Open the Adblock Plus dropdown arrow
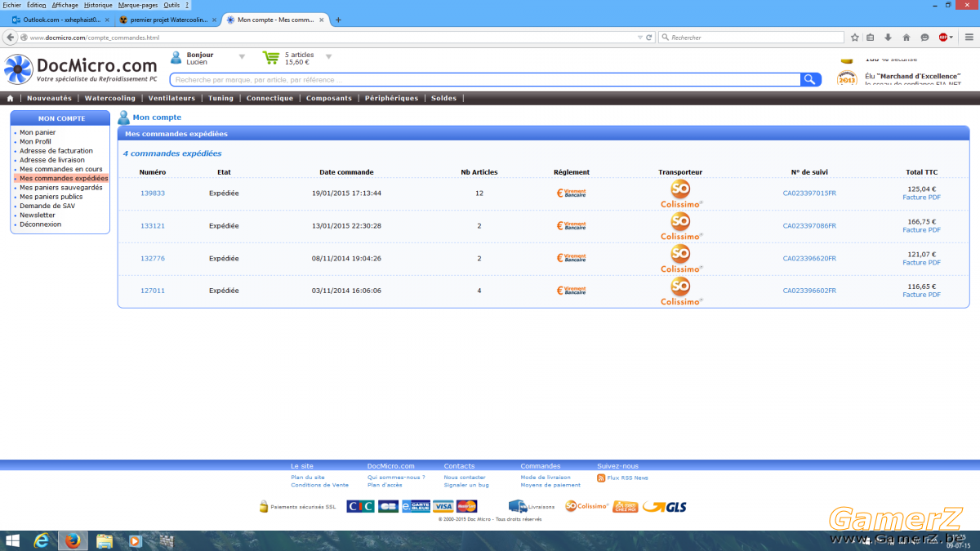Viewport: 980px width, 551px height. point(951,37)
